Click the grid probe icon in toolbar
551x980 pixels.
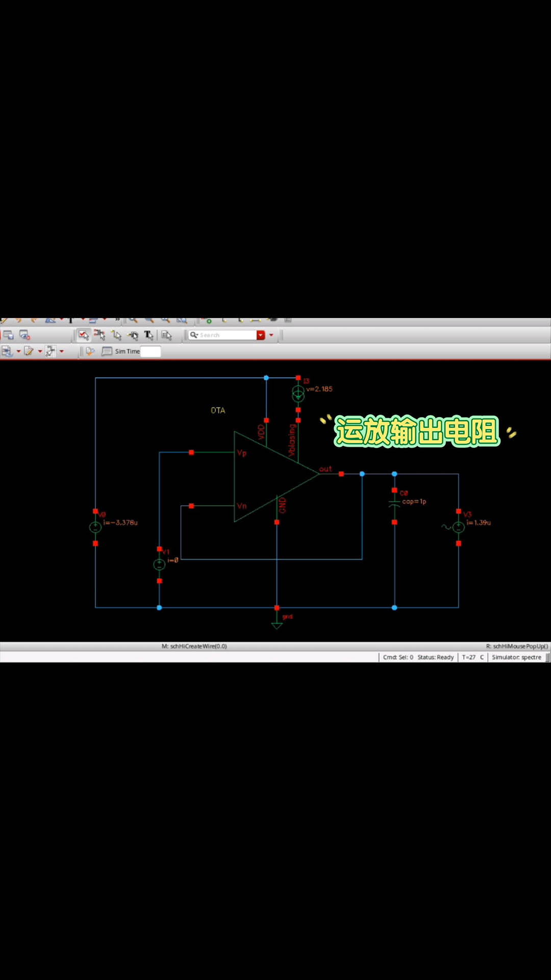tap(51, 351)
